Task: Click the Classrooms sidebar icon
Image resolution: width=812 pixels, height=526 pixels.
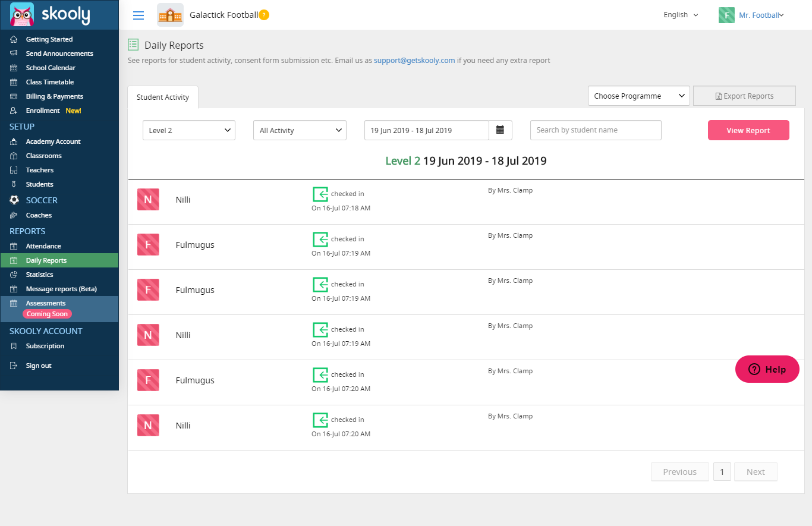Action: click(14, 156)
